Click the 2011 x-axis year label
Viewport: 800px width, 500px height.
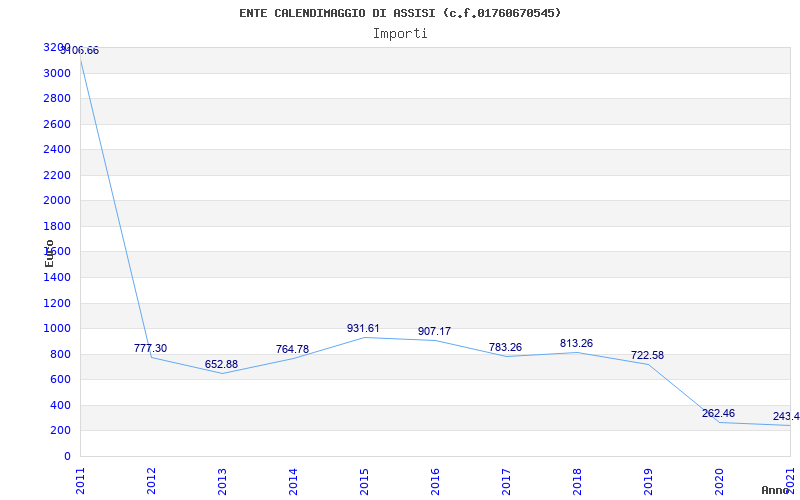pyautogui.click(x=80, y=482)
